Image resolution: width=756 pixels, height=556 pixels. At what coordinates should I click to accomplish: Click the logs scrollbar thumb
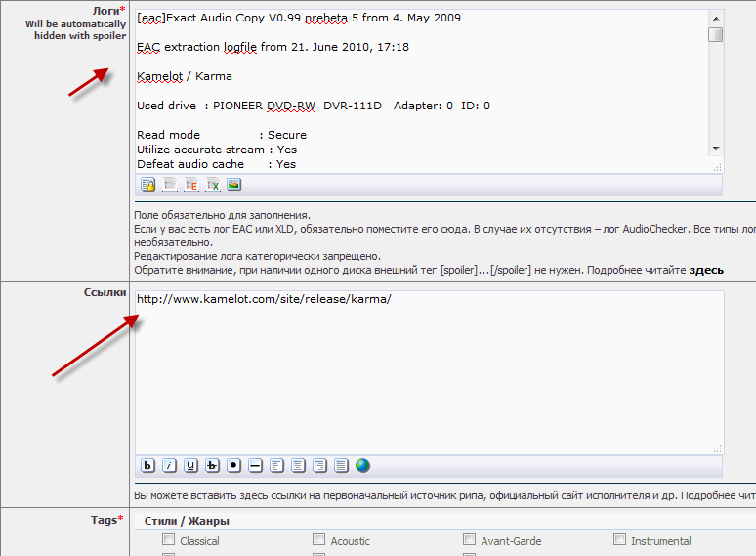[x=716, y=35]
